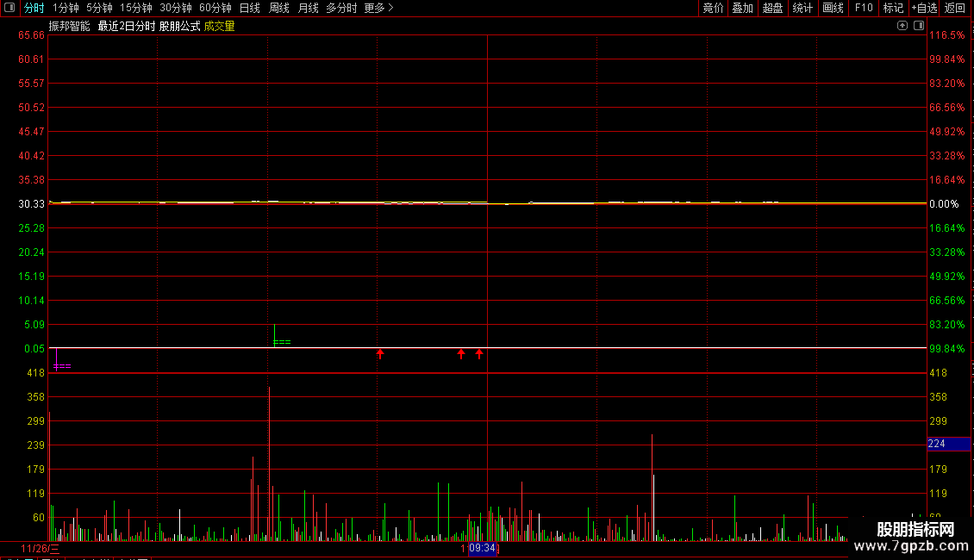Click the upload arrow icon above chart

pyautogui.click(x=902, y=26)
